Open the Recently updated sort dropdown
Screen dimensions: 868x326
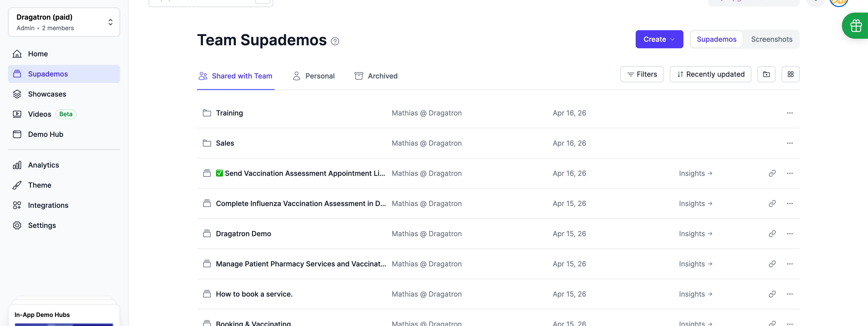point(710,74)
